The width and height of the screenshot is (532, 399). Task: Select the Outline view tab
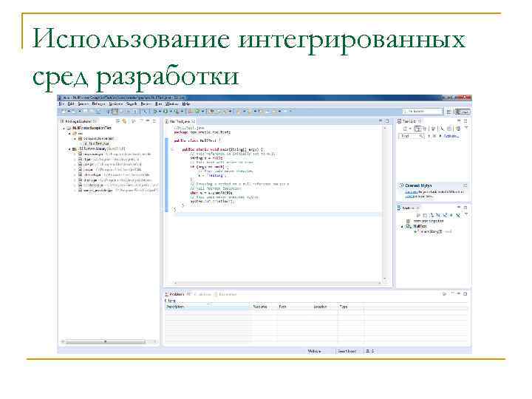click(408, 208)
